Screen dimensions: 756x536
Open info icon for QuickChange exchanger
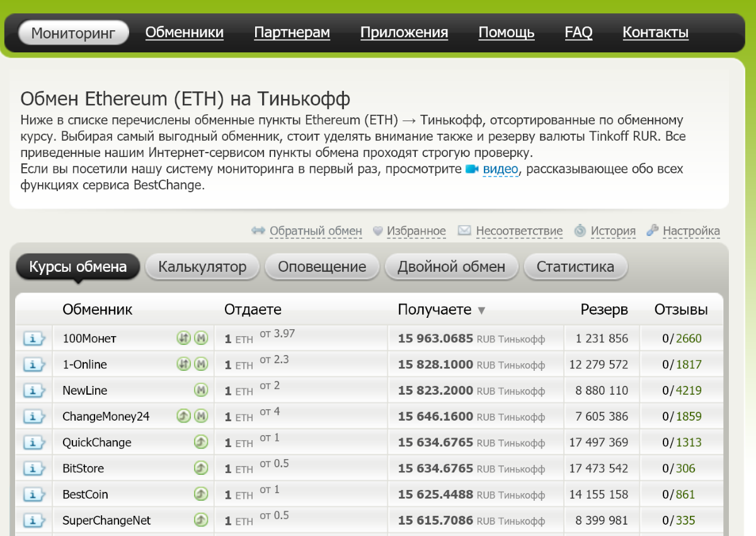tap(35, 443)
